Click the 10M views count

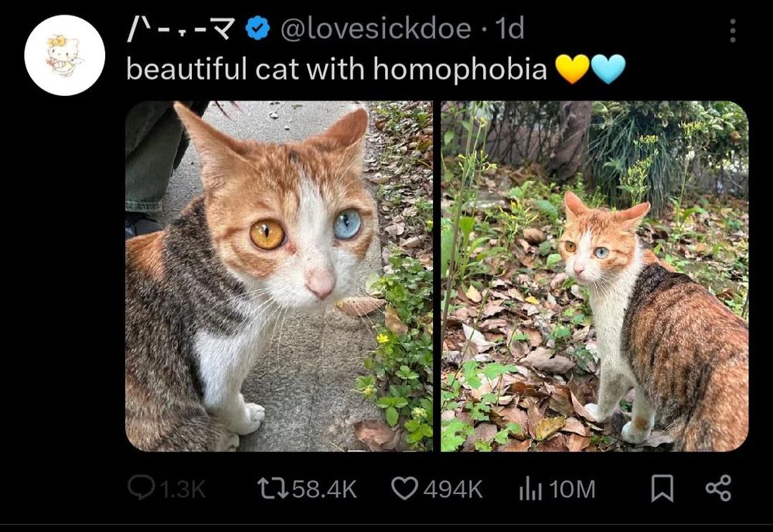pos(572,489)
